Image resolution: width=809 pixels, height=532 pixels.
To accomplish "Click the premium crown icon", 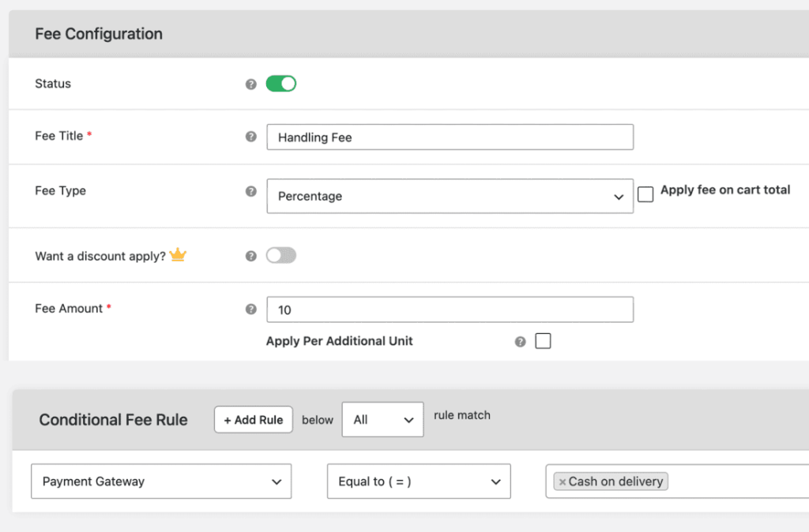I will coord(178,255).
